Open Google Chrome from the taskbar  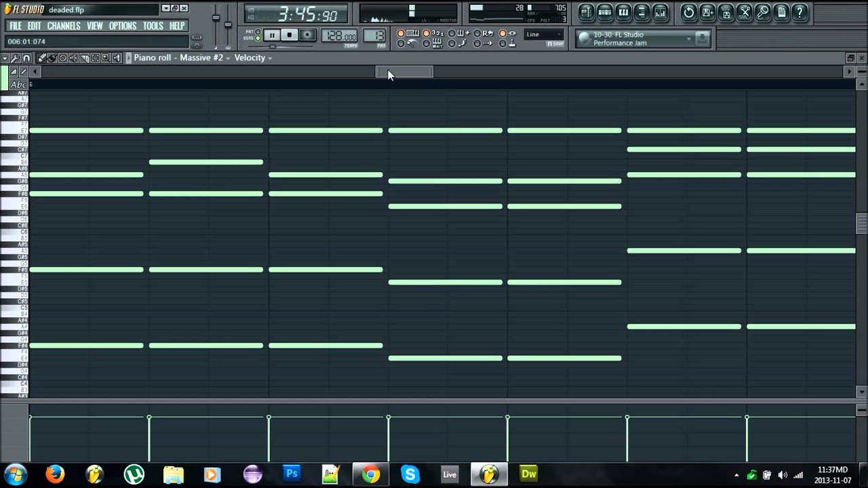pyautogui.click(x=370, y=474)
